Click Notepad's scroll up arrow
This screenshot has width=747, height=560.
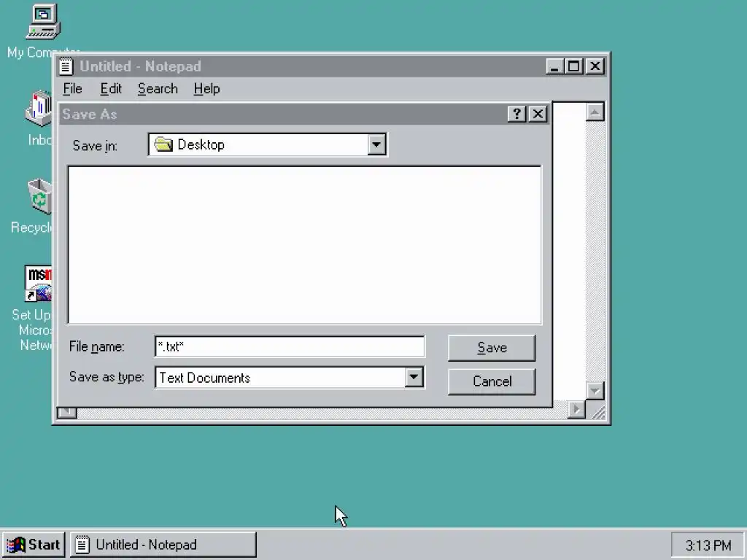click(x=595, y=112)
